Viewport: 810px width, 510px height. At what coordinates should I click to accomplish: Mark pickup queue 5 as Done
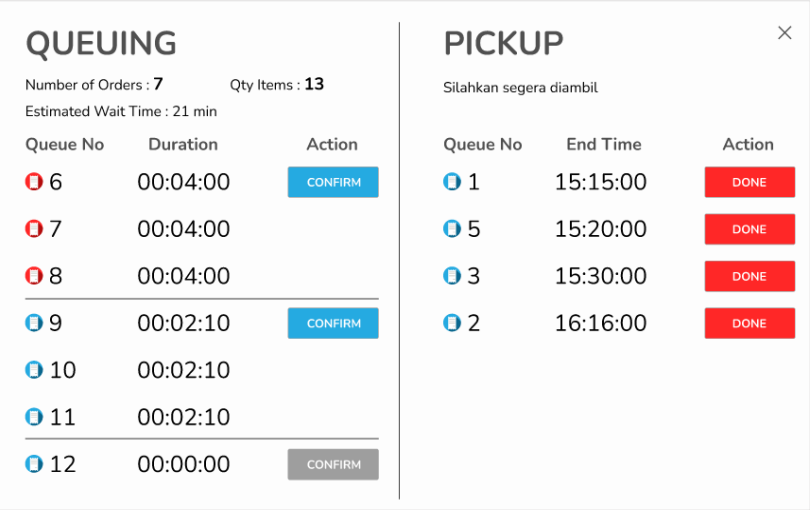click(x=749, y=229)
